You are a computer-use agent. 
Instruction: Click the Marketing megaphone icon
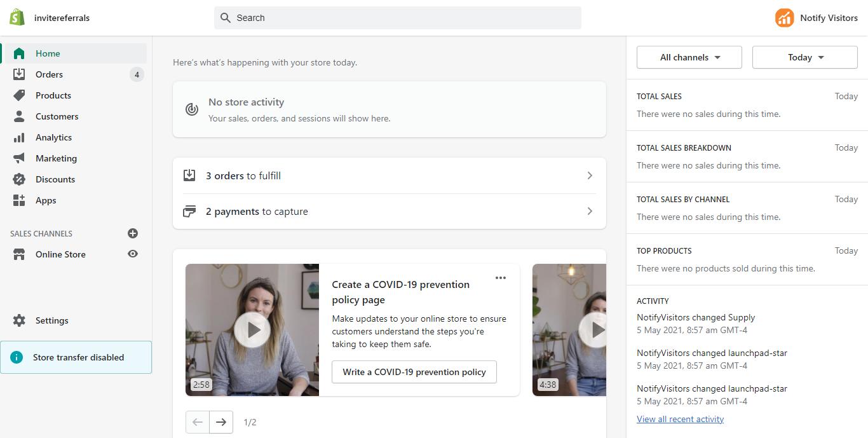point(19,158)
